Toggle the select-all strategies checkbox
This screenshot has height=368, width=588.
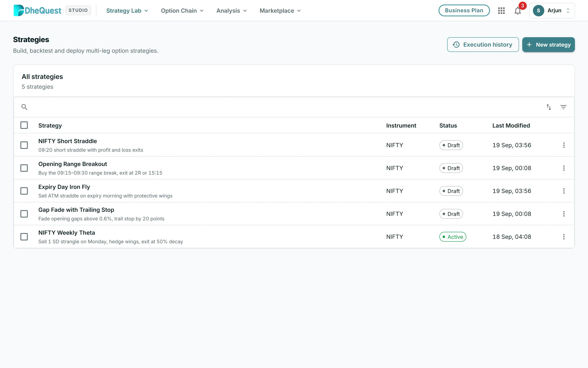(x=24, y=125)
